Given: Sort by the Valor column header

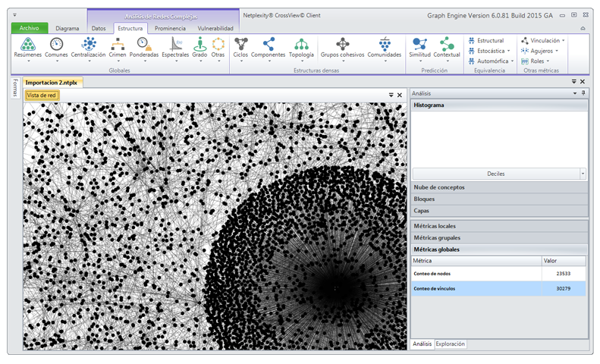Looking at the screenshot, I should pyautogui.click(x=564, y=261).
